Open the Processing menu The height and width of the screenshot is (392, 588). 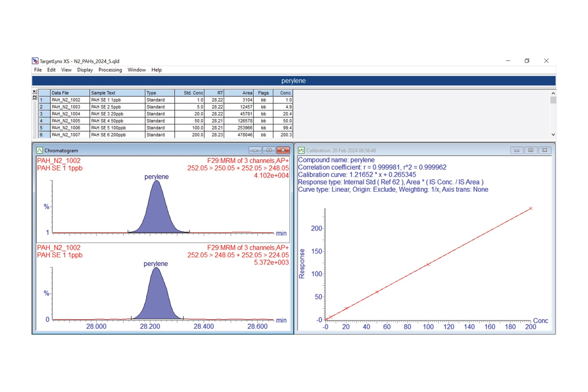tap(110, 70)
